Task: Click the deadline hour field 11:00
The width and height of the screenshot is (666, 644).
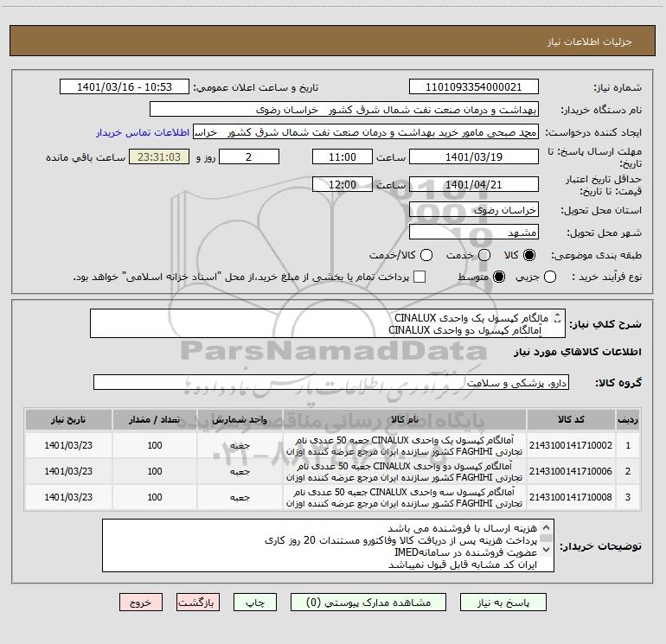Action: click(343, 156)
